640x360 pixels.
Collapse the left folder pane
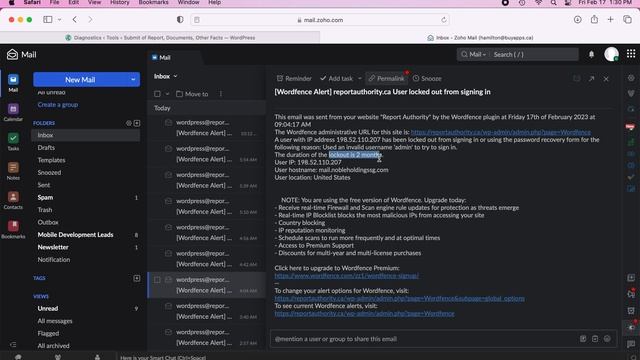pyautogui.click(x=13, y=344)
